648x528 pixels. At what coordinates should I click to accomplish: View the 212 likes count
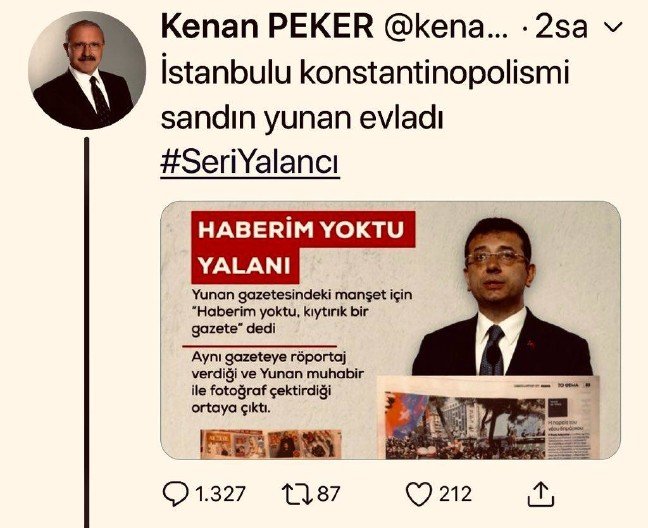click(455, 494)
